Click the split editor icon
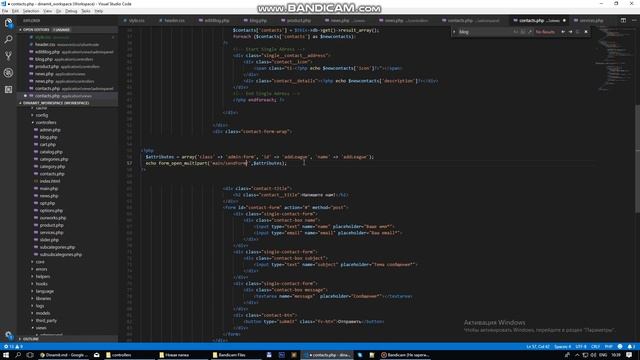The height and width of the screenshot is (360, 640). 623,20
